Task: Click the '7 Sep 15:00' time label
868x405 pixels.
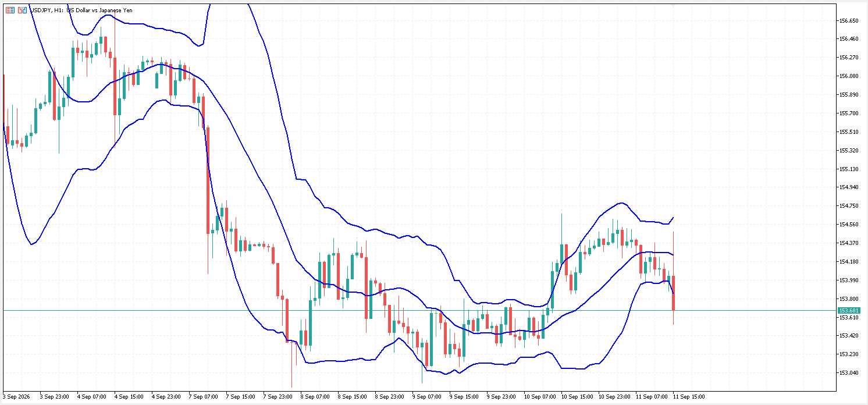Action: coord(241,397)
